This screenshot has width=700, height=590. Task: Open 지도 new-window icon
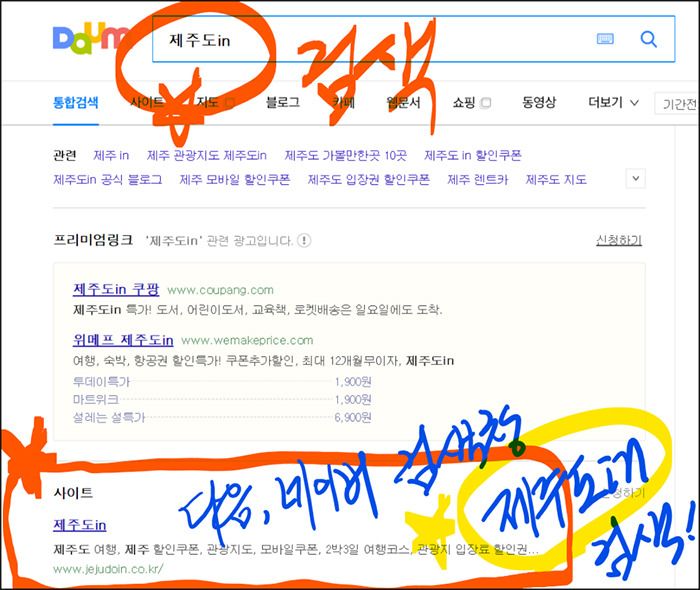(x=229, y=103)
